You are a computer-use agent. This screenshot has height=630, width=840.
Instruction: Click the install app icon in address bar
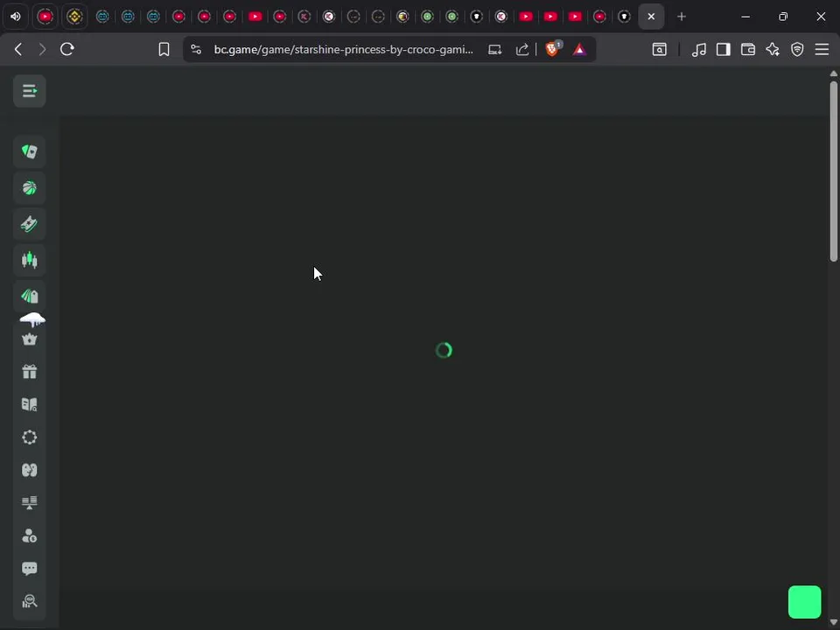495,49
